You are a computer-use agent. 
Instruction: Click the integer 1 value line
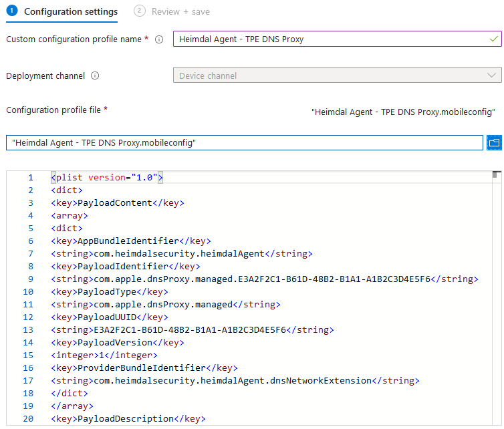[104, 355]
